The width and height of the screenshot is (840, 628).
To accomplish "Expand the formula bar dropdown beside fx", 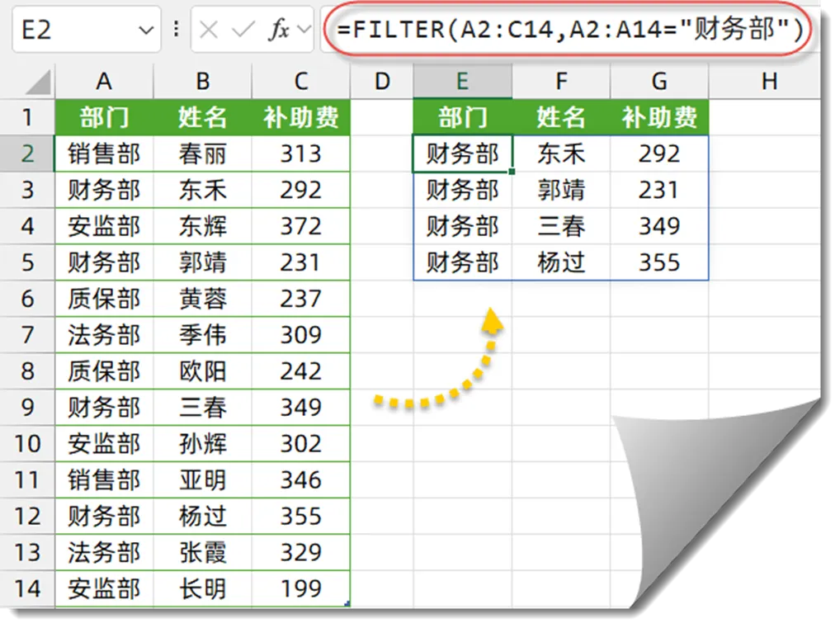I will (x=304, y=30).
